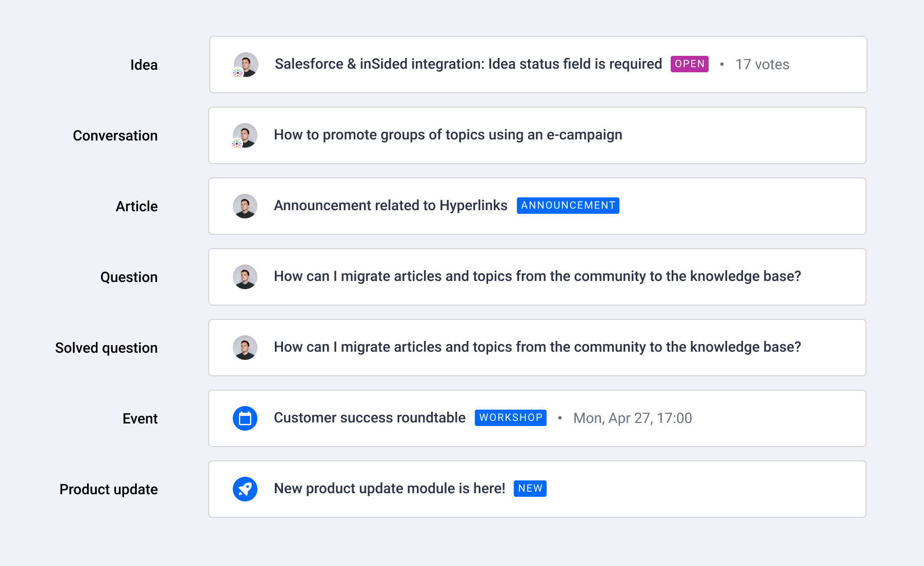Click the avatar beside the e-campaign conversation
The image size is (924, 566).
click(x=245, y=135)
